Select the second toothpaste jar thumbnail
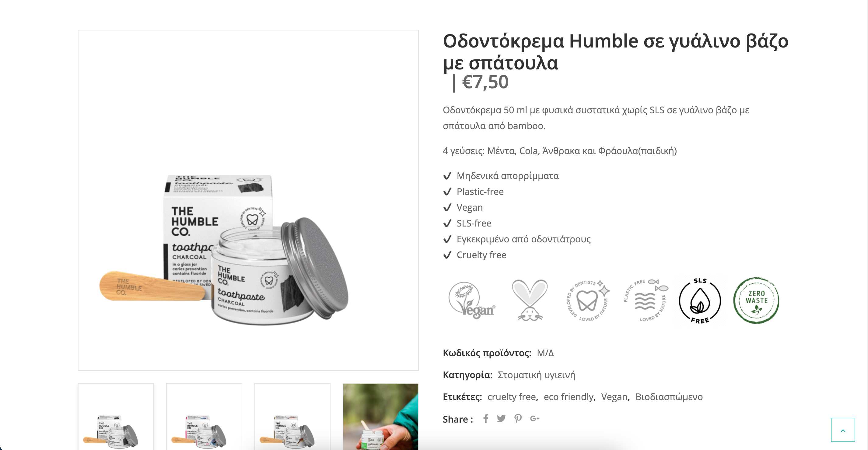The height and width of the screenshot is (450, 868). [x=204, y=417]
